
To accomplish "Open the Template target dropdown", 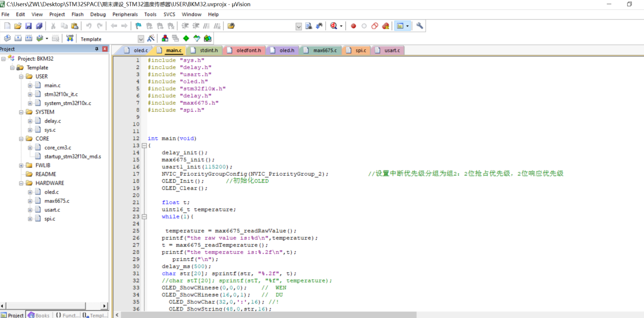I will pyautogui.click(x=141, y=39).
